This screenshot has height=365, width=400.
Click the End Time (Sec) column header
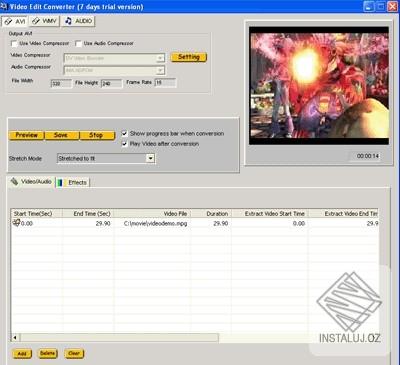coord(88,214)
